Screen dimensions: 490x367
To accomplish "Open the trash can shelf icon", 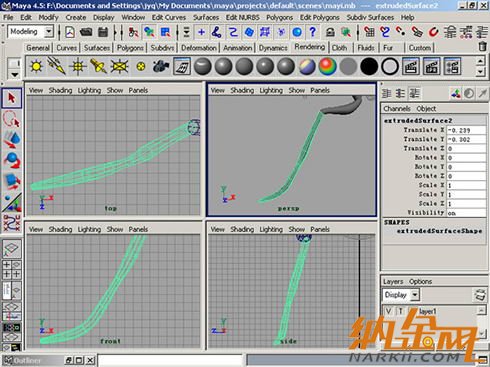I will tap(482, 46).
